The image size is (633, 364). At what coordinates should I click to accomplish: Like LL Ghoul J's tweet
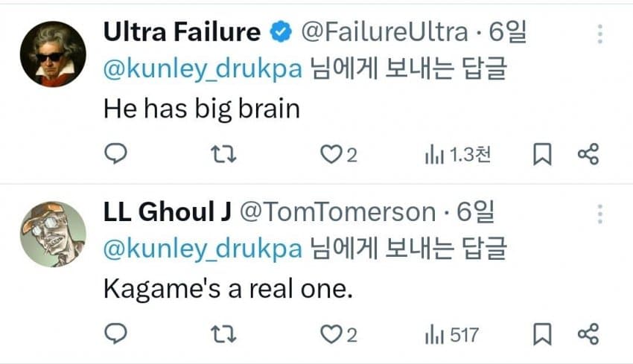point(329,335)
